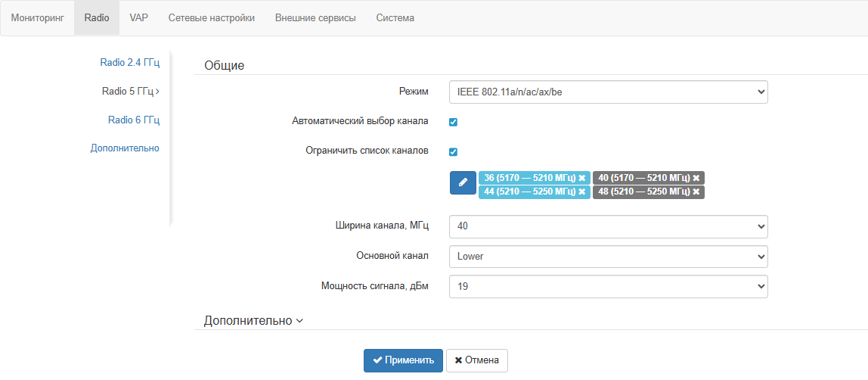Image resolution: width=868 pixels, height=380 pixels.
Task: Expand the Дополнительно section
Action: [x=253, y=321]
